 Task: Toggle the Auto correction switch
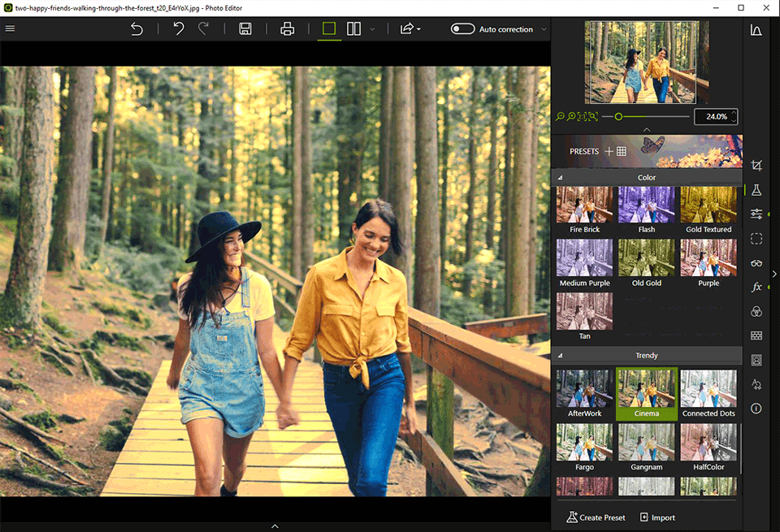coord(462,28)
